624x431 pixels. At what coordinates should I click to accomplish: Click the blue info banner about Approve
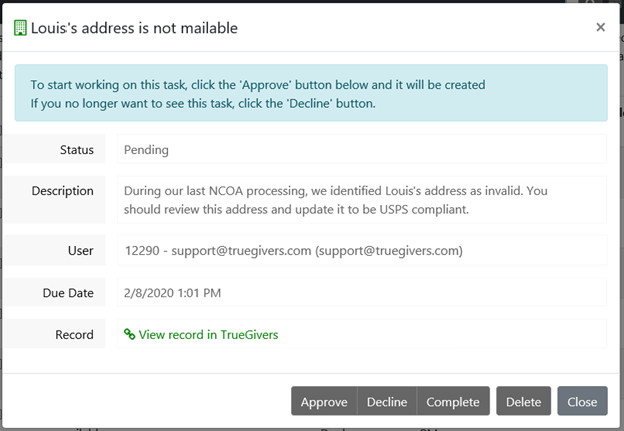311,94
